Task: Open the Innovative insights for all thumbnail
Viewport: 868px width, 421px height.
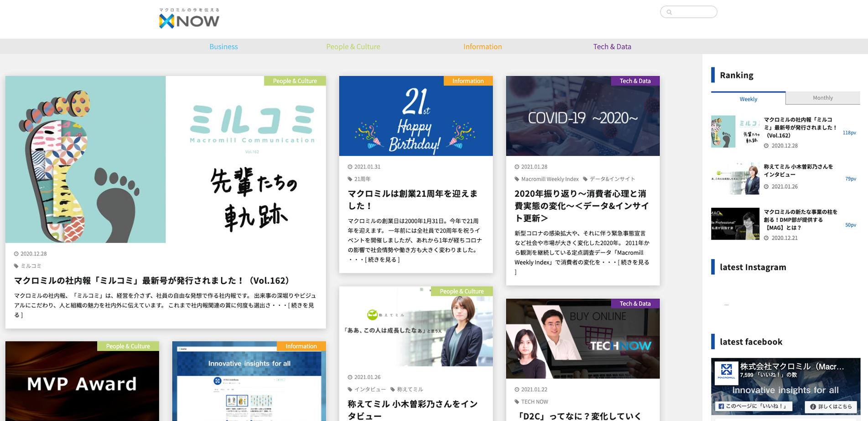Action: click(249, 381)
